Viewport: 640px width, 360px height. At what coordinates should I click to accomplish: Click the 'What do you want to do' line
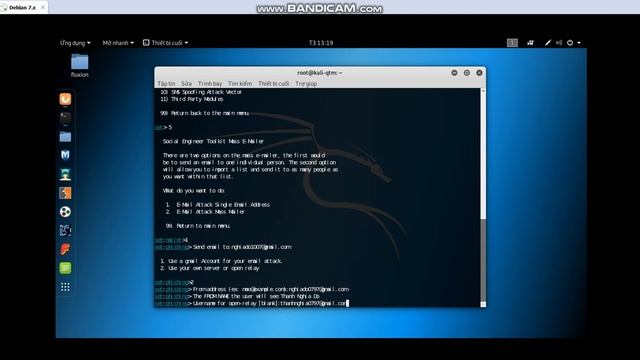tap(194, 191)
